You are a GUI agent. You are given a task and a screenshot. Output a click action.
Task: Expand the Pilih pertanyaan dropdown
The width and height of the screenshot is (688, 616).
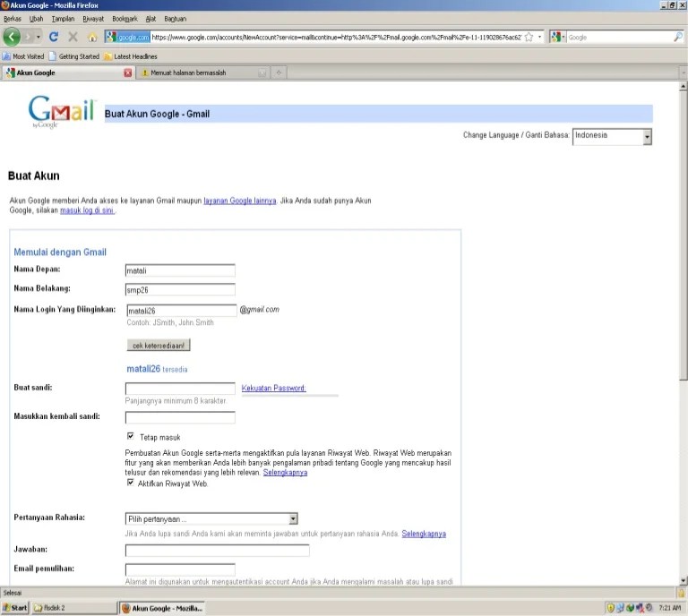pyautogui.click(x=211, y=518)
